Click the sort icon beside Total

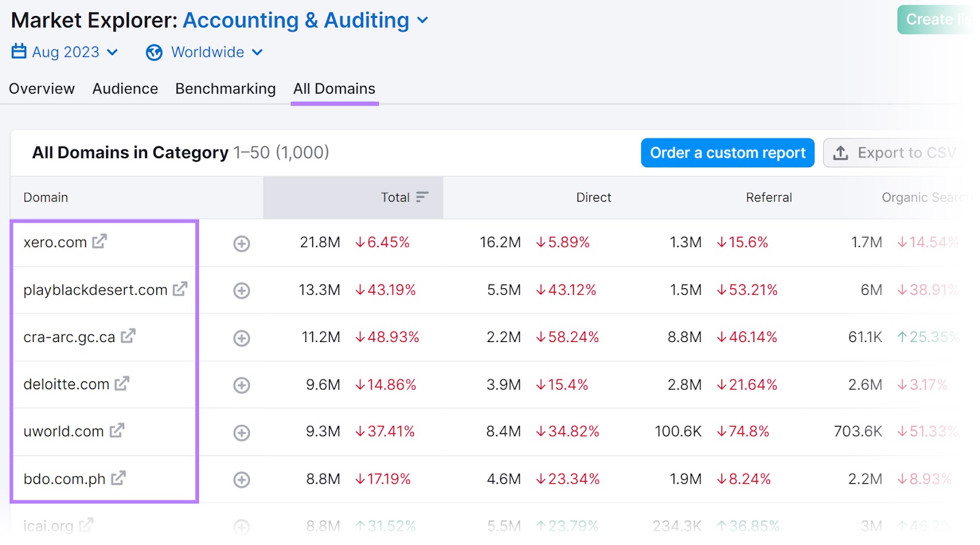coord(422,197)
